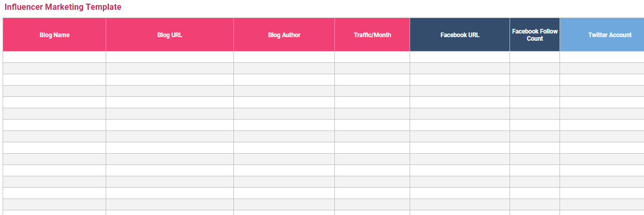The width and height of the screenshot is (644, 215).
Task: Click second row cell under Facebook URL
Action: (460, 69)
